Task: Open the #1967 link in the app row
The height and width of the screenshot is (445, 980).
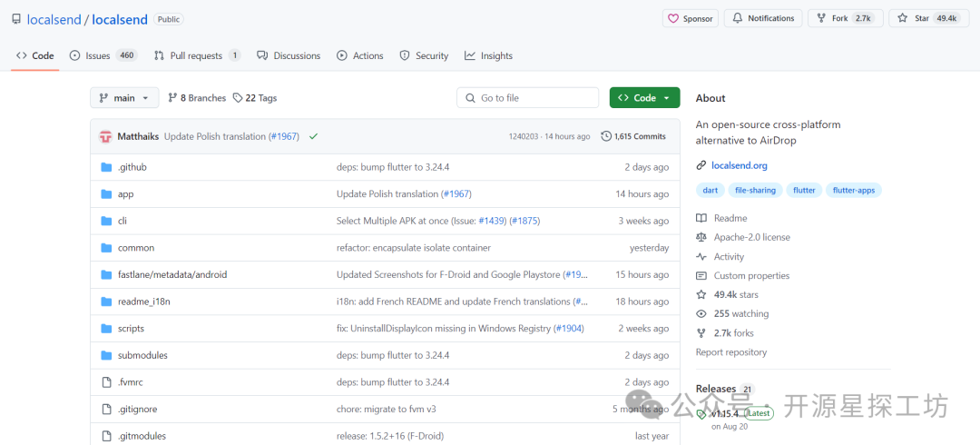Action: coord(456,194)
